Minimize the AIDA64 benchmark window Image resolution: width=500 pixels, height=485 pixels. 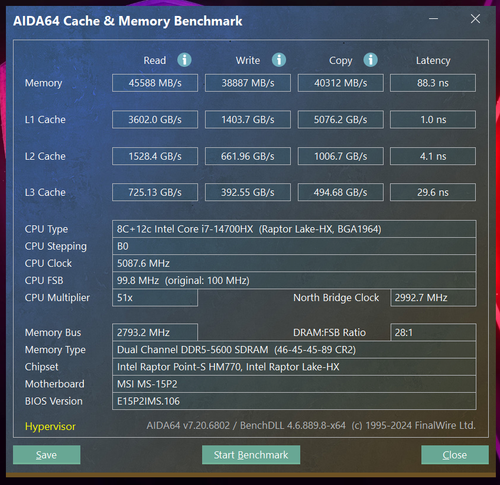click(433, 19)
